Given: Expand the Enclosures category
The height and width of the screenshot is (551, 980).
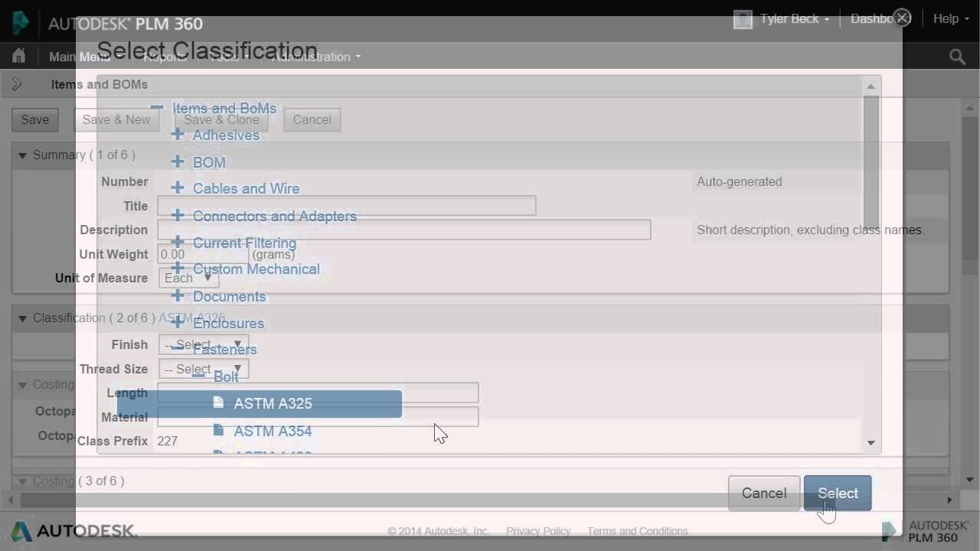Looking at the screenshot, I should pyautogui.click(x=178, y=323).
